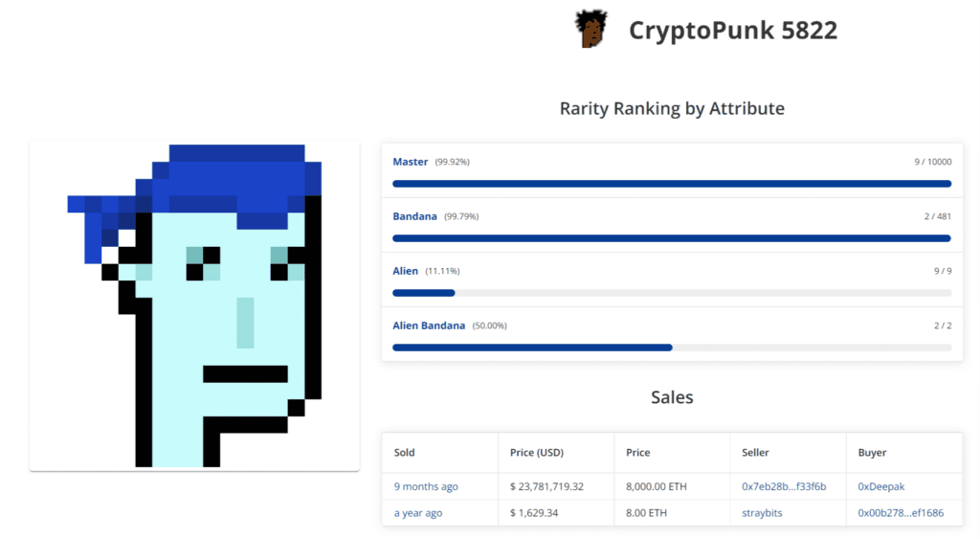This screenshot has width=980, height=538.
Task: Click the $ 23,781,719.32 price cell
Action: 546,486
